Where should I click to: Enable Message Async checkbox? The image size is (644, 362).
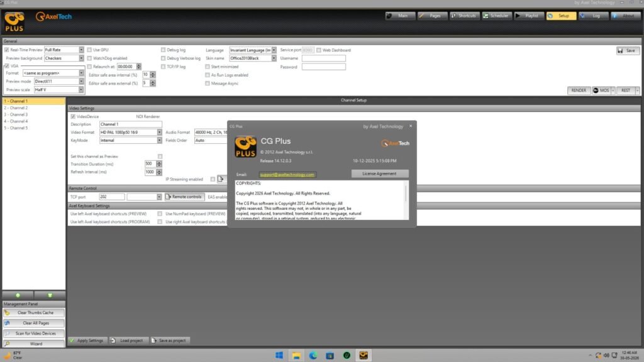click(208, 84)
